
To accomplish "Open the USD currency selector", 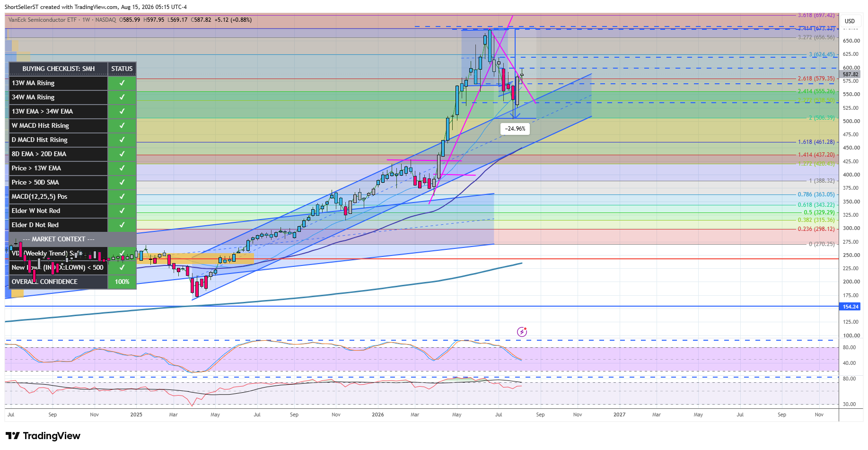I will point(850,21).
